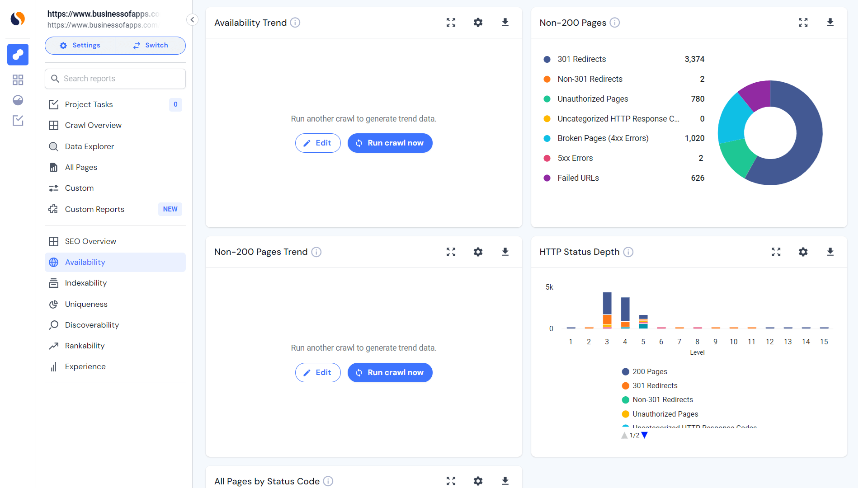Viewport: 868px width, 488px height.
Task: Select the All Pages menu item in sidebar
Action: 81,167
